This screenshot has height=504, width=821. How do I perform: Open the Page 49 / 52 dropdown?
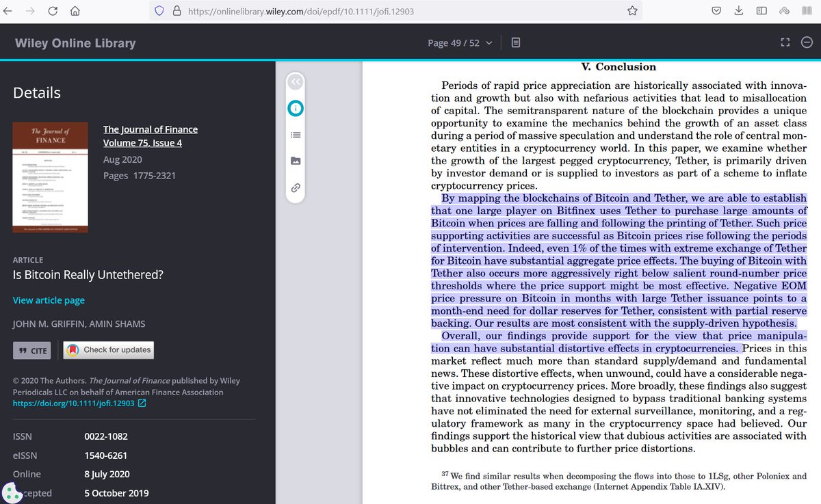(460, 42)
